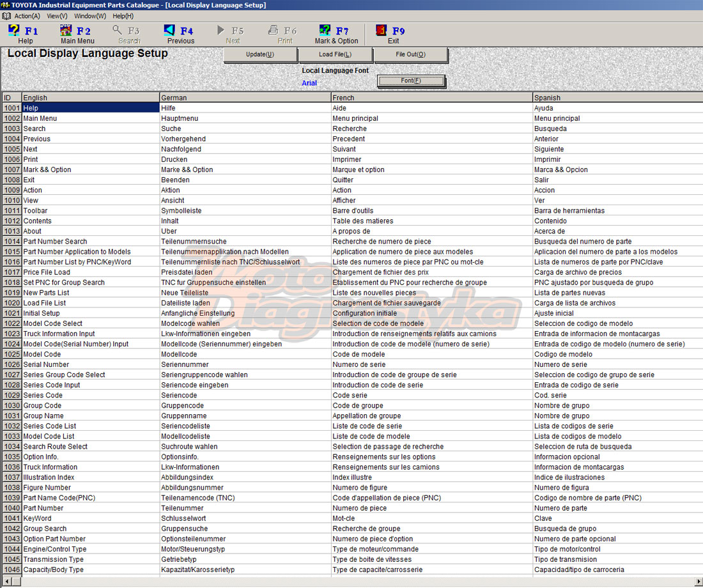Image resolution: width=703 pixels, height=588 pixels.
Task: Open the Help(H) menu
Action: (x=123, y=16)
